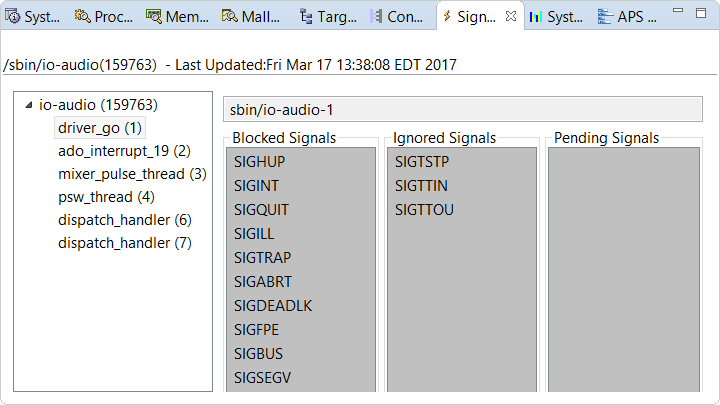Screen dimensions: 720x405
Task: Open the System Information tab icon
Action: (12, 16)
